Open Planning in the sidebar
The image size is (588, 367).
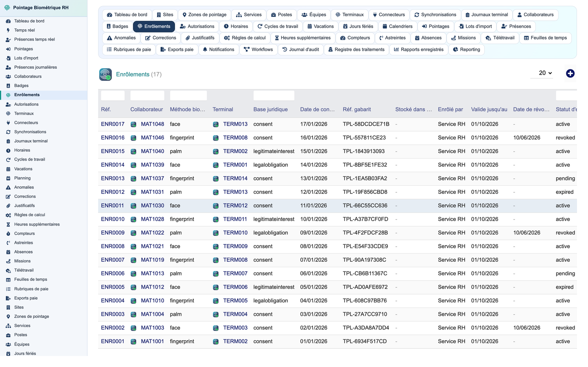click(22, 178)
